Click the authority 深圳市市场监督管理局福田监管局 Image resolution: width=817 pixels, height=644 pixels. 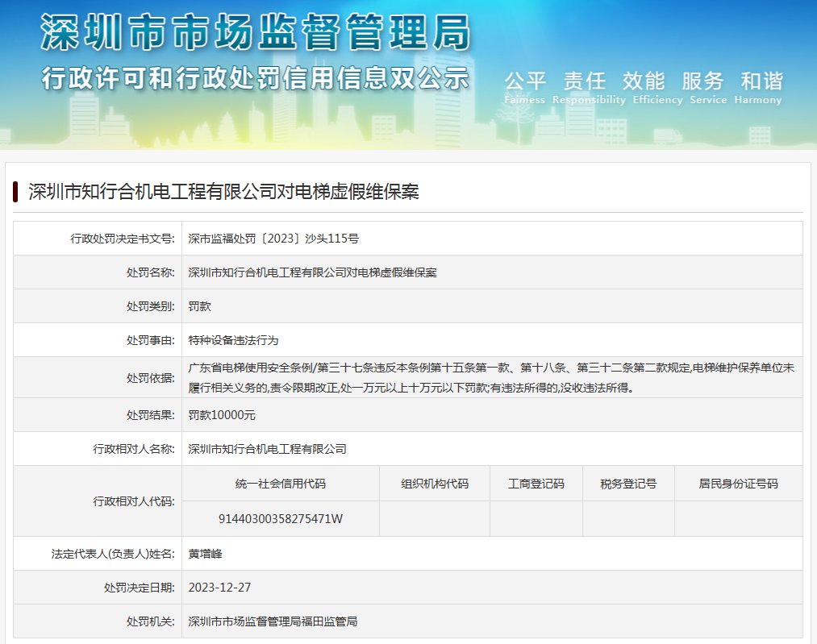pos(273,621)
